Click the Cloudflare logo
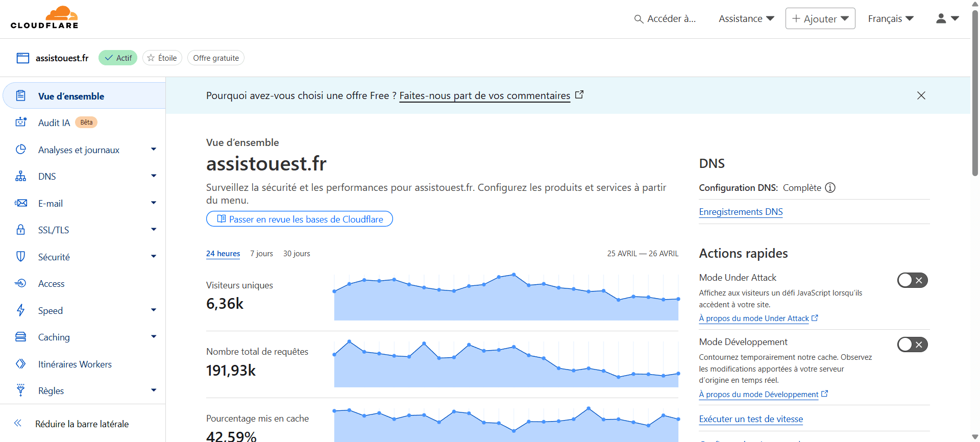 click(x=44, y=18)
